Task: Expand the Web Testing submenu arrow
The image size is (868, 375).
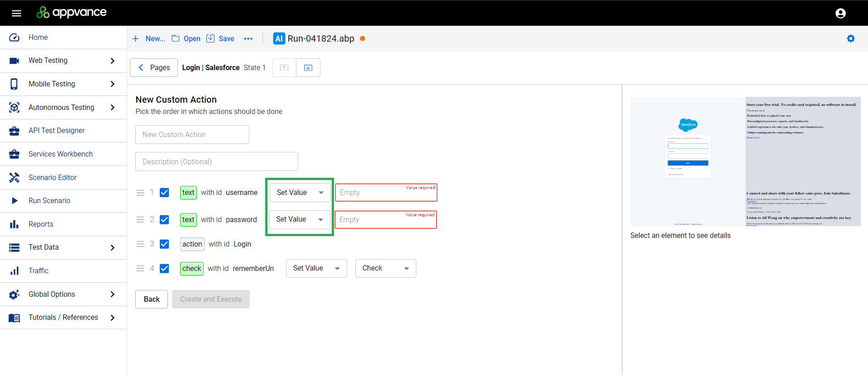Action: click(112, 61)
